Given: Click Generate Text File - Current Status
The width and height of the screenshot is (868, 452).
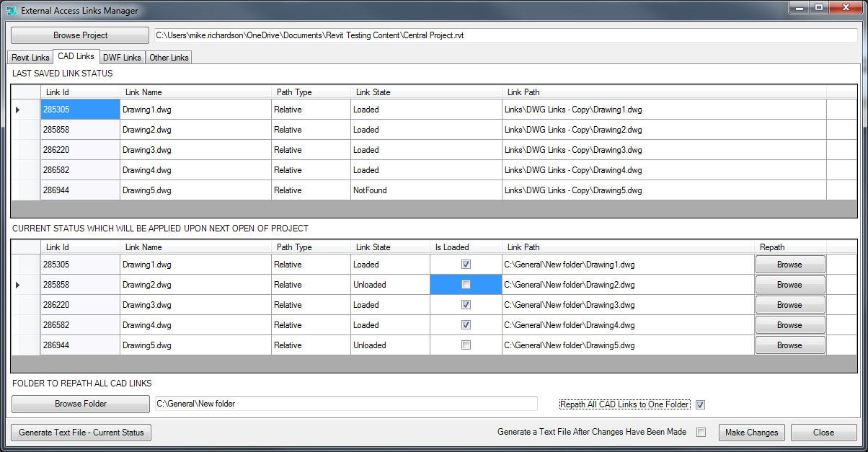Looking at the screenshot, I should pyautogui.click(x=80, y=432).
